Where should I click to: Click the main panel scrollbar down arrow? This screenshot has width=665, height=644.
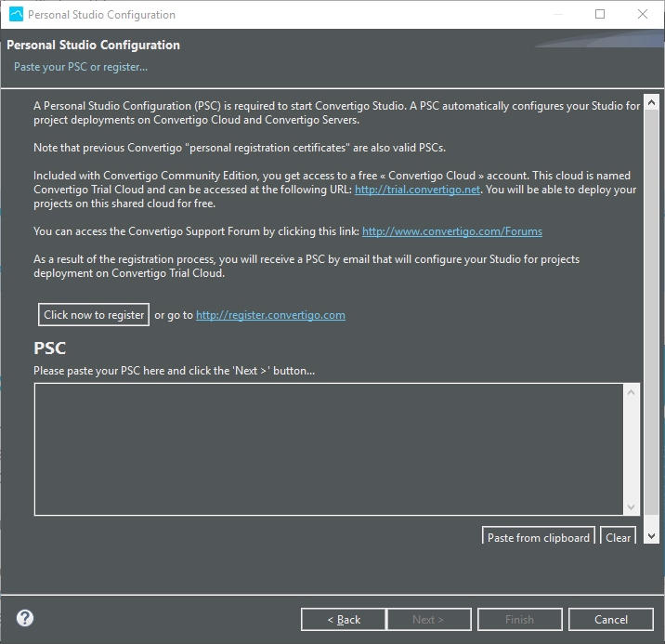point(651,536)
